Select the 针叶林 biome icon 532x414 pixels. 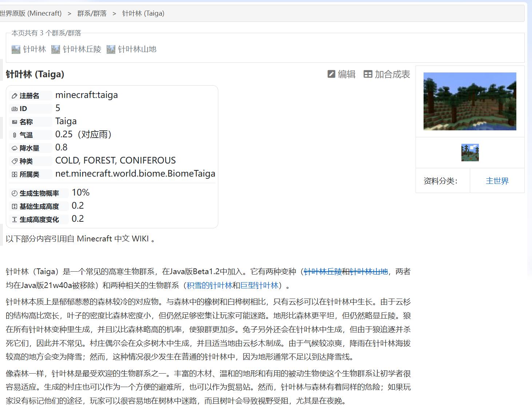pyautogui.click(x=16, y=50)
